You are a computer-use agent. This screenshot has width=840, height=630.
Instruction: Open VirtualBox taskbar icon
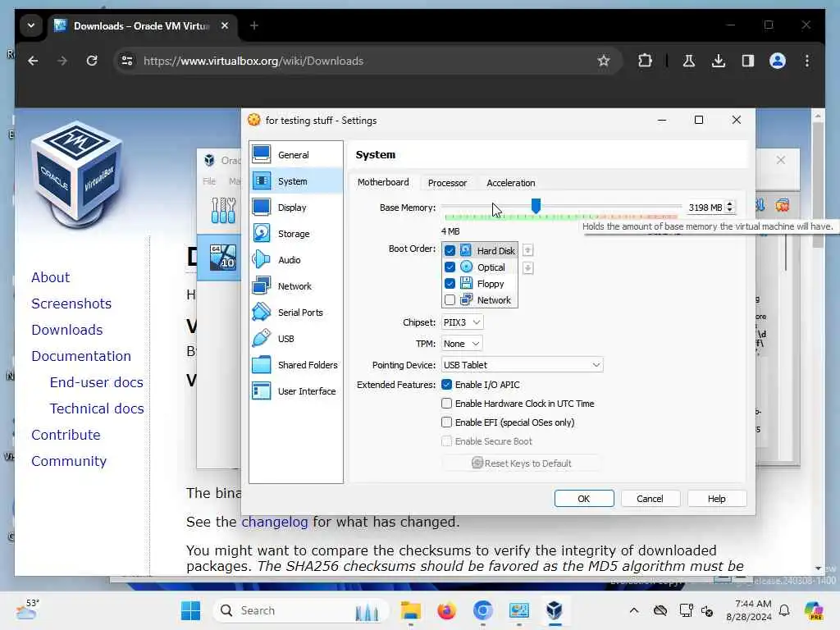click(x=555, y=610)
